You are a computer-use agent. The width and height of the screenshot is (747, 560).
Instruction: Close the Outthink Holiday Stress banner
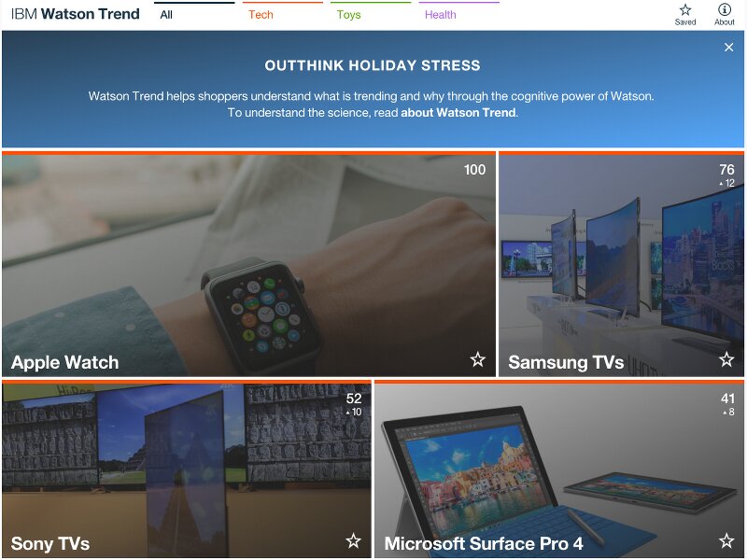click(728, 48)
